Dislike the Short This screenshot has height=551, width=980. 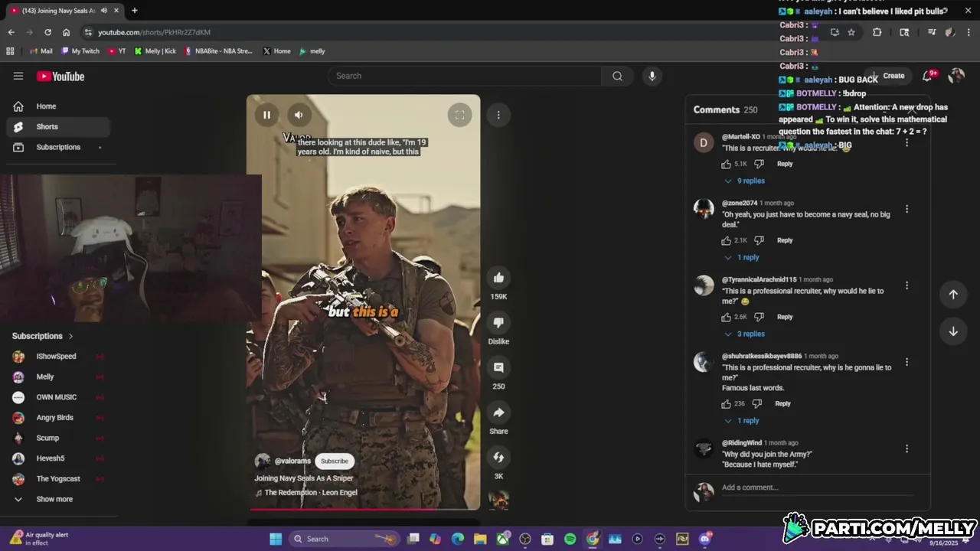498,322
